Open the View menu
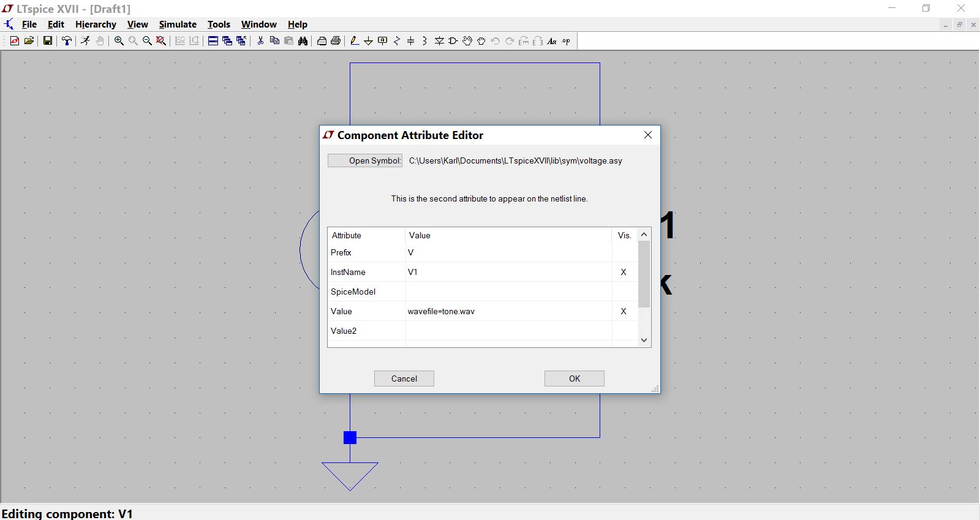The height and width of the screenshot is (520, 980). coord(137,24)
